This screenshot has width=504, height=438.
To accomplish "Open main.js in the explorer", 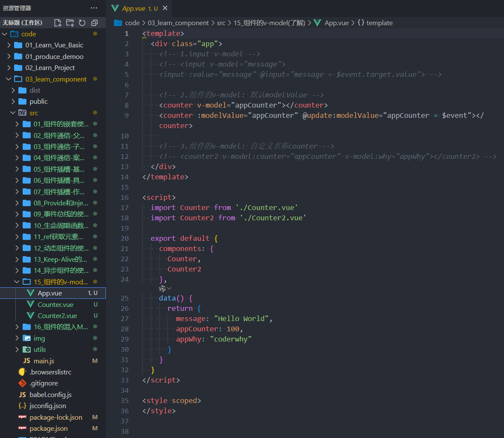I will point(53,361).
